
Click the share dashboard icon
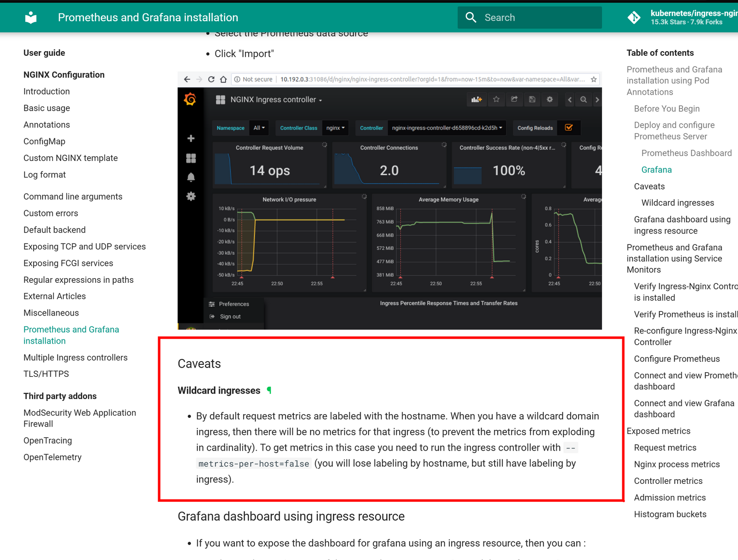(514, 100)
